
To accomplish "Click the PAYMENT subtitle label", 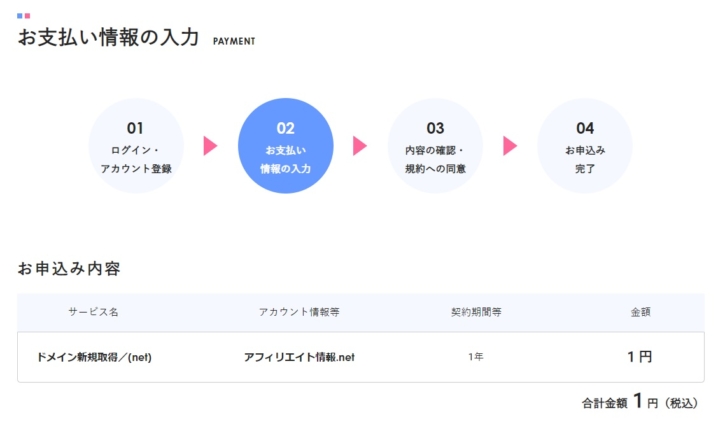I will tap(234, 41).
